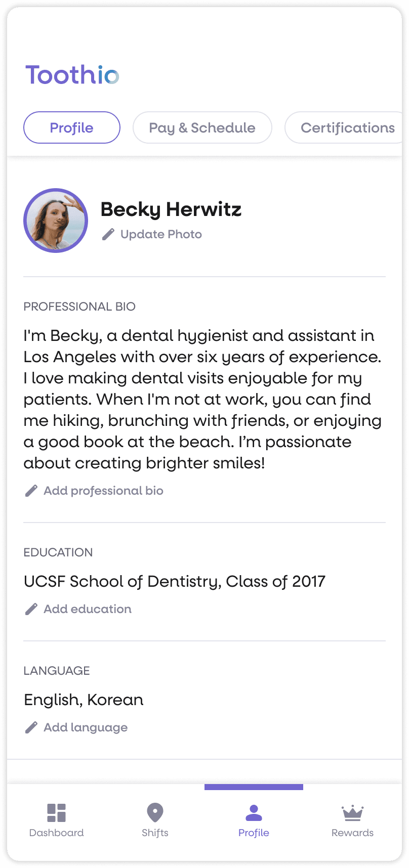This screenshot has width=409, height=868.
Task: Click the Add professional bio link
Action: (103, 491)
